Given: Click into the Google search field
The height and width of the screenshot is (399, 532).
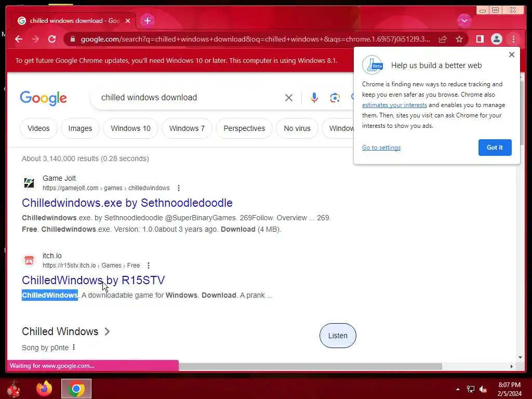Looking at the screenshot, I should coord(190,98).
